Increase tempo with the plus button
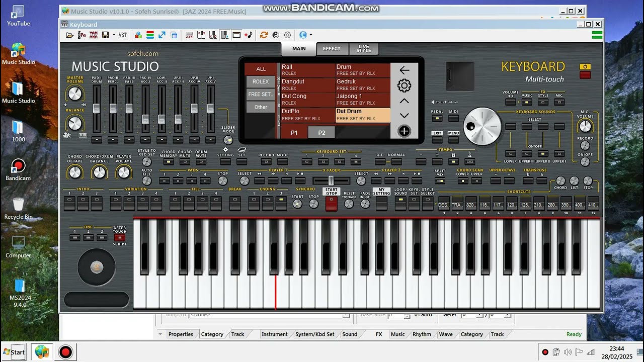This screenshot has height=362, width=644. coord(437,162)
